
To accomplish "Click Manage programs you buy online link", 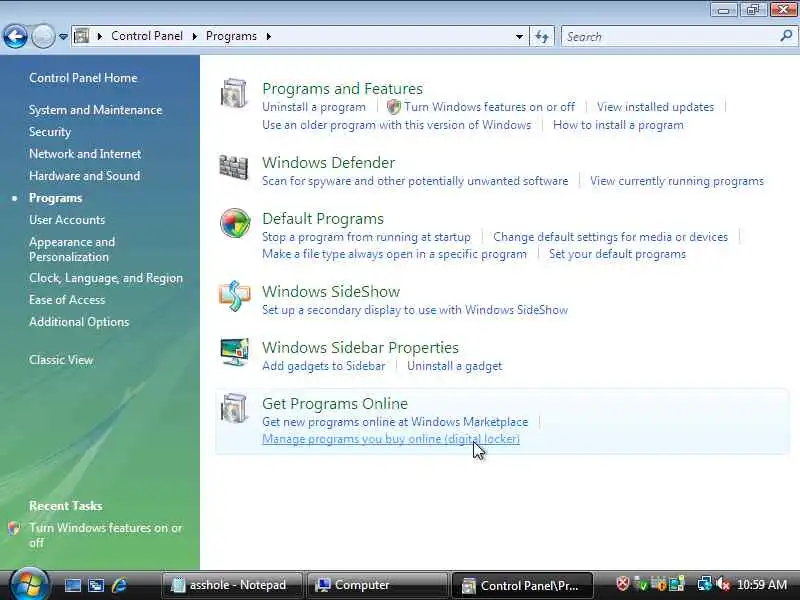I will (391, 439).
